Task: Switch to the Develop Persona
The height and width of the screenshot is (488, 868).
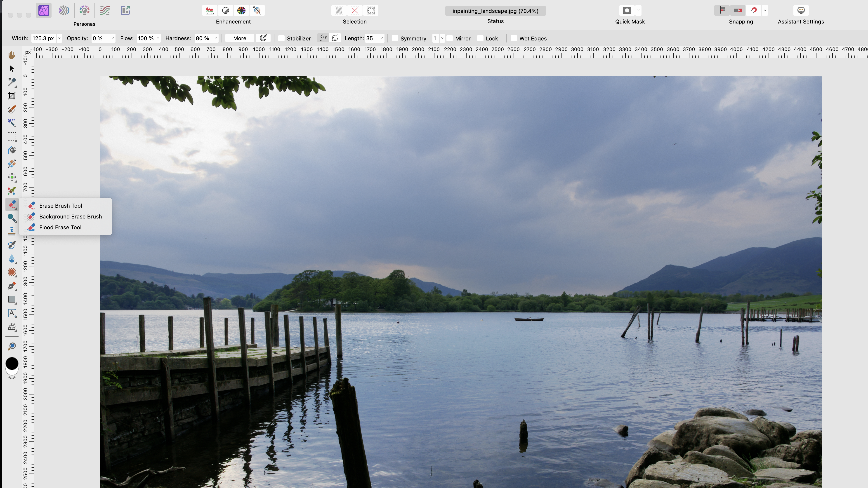Action: (x=85, y=10)
